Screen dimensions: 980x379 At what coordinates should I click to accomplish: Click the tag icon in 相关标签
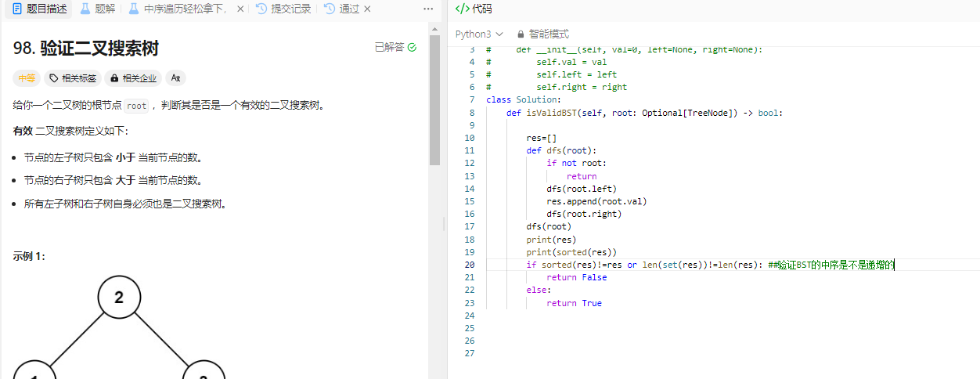coord(54,78)
